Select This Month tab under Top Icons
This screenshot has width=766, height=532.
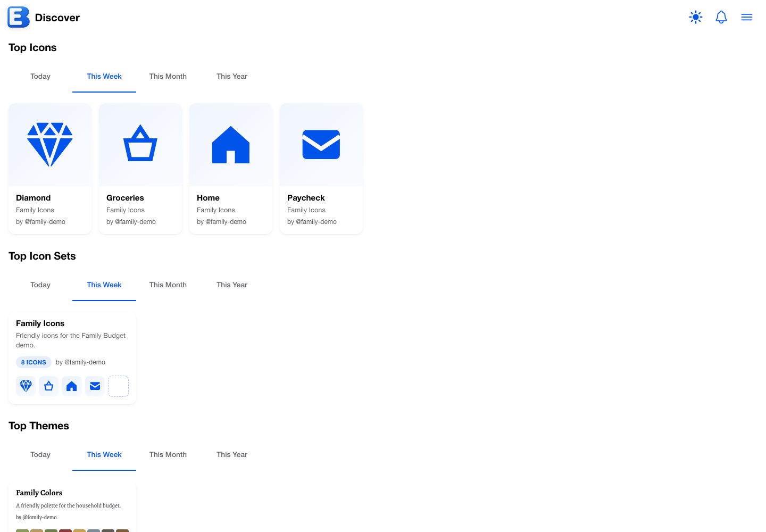coord(168,77)
